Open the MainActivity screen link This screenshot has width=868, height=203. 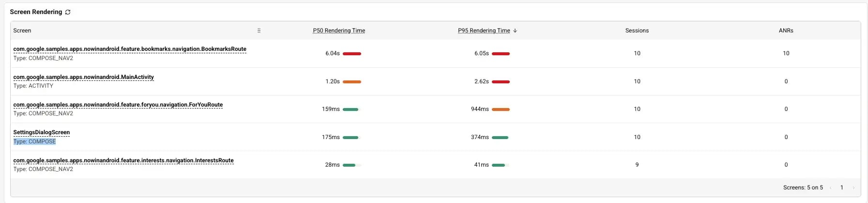pyautogui.click(x=84, y=77)
